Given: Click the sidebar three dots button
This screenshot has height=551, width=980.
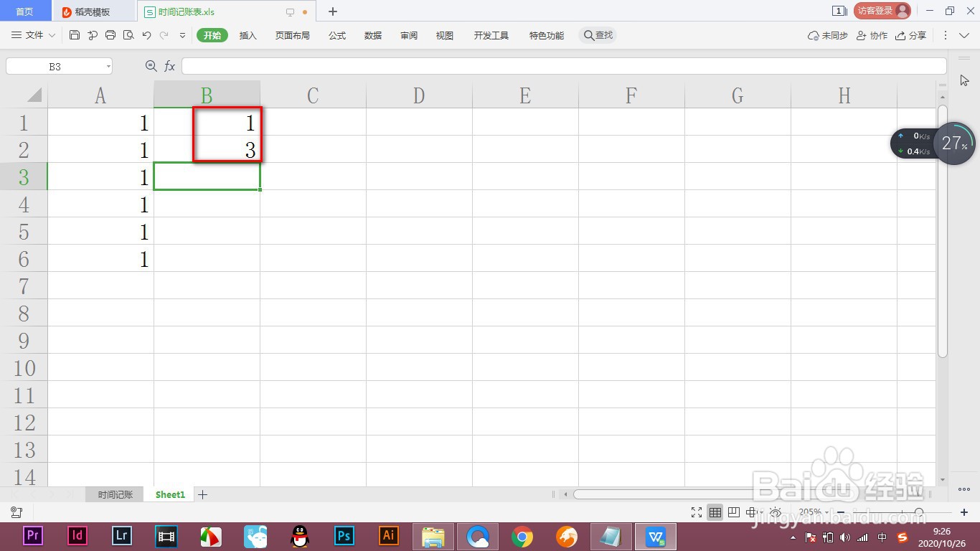Looking at the screenshot, I should (964, 489).
